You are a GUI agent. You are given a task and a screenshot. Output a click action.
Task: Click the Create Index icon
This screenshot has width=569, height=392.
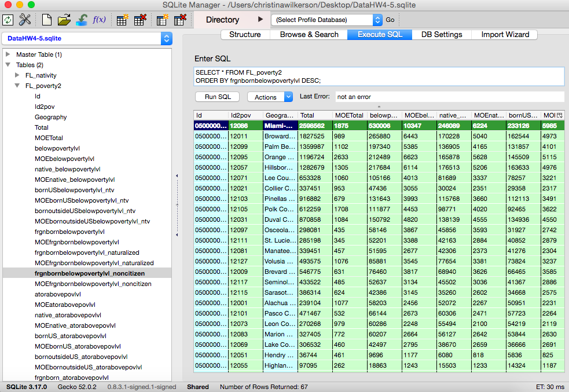tap(162, 20)
